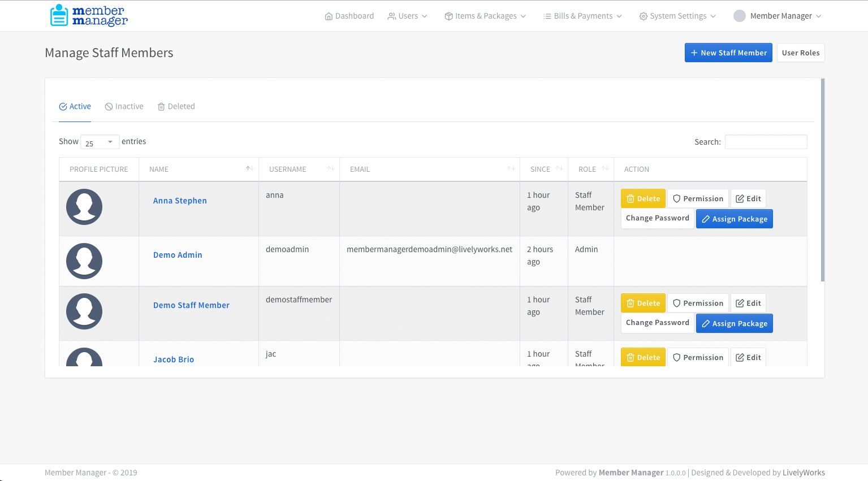Click the New Staff Member button
The width and height of the screenshot is (868, 481).
[x=728, y=53]
